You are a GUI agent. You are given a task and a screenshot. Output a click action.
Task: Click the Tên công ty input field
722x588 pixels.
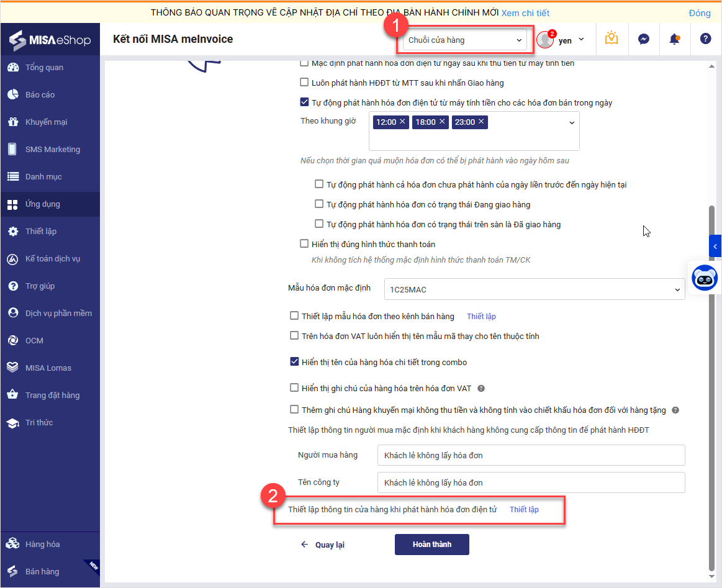coord(531,482)
